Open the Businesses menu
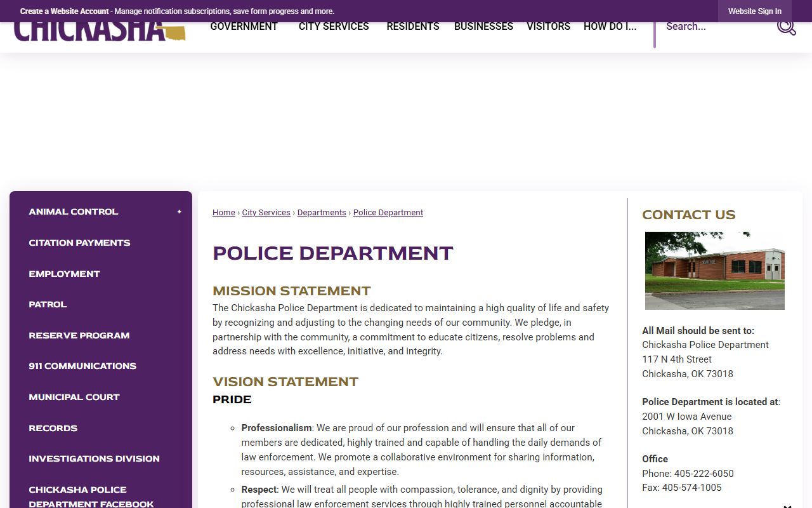 point(483,26)
